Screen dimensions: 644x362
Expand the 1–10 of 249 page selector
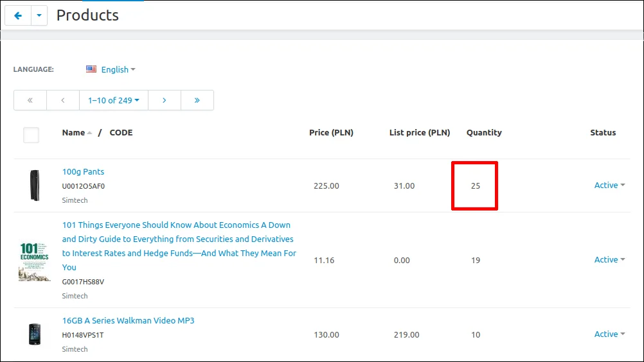coord(114,100)
